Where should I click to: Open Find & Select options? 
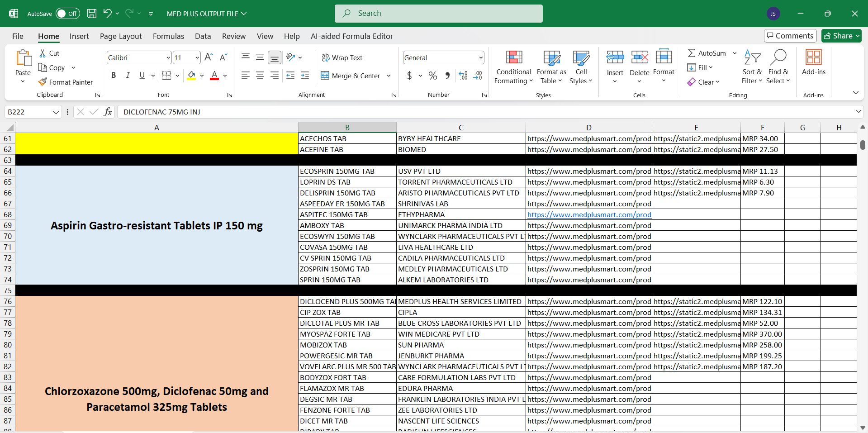tap(778, 67)
